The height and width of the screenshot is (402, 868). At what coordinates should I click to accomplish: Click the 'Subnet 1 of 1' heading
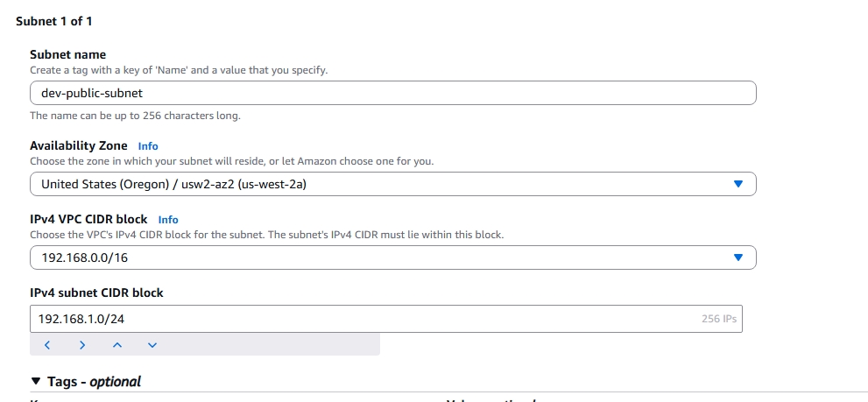[x=54, y=21]
